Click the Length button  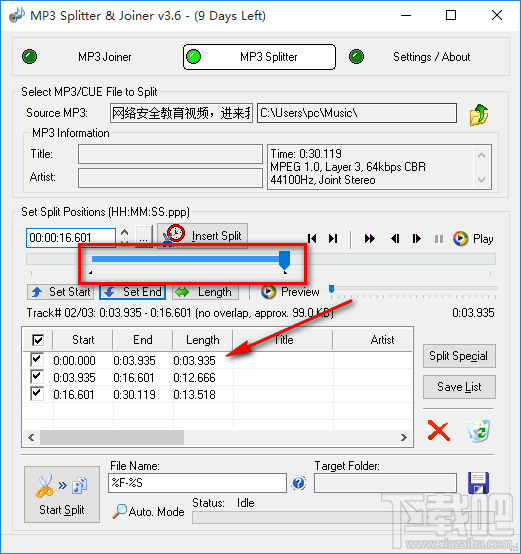click(206, 292)
